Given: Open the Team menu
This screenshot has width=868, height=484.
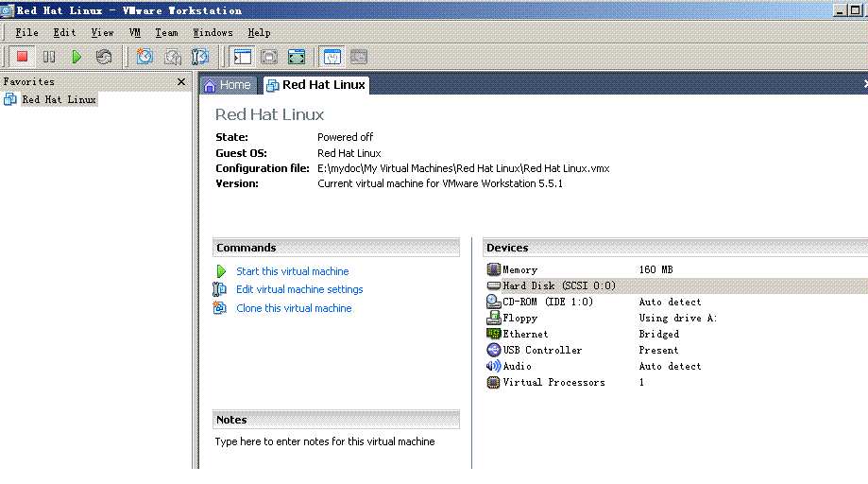Looking at the screenshot, I should [166, 33].
